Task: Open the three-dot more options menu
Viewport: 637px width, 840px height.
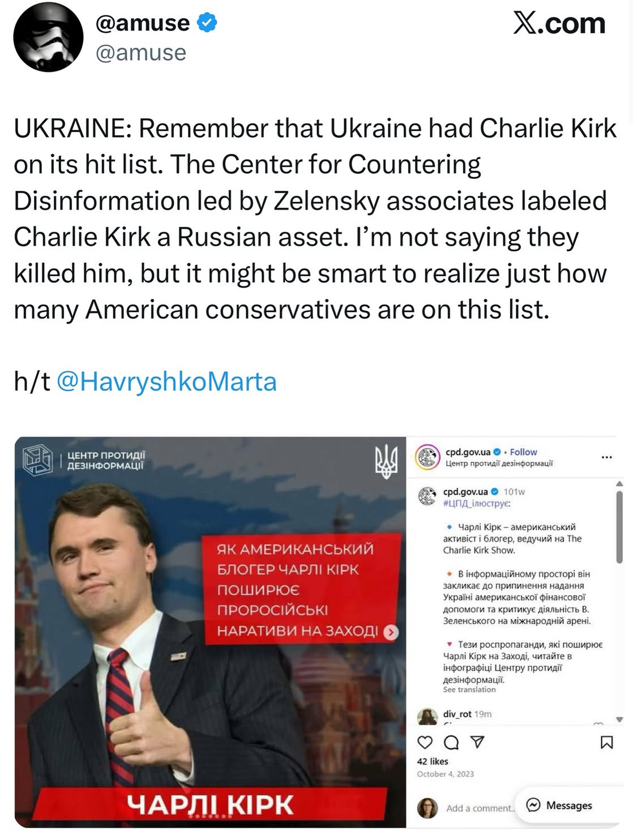Action: pos(606,457)
